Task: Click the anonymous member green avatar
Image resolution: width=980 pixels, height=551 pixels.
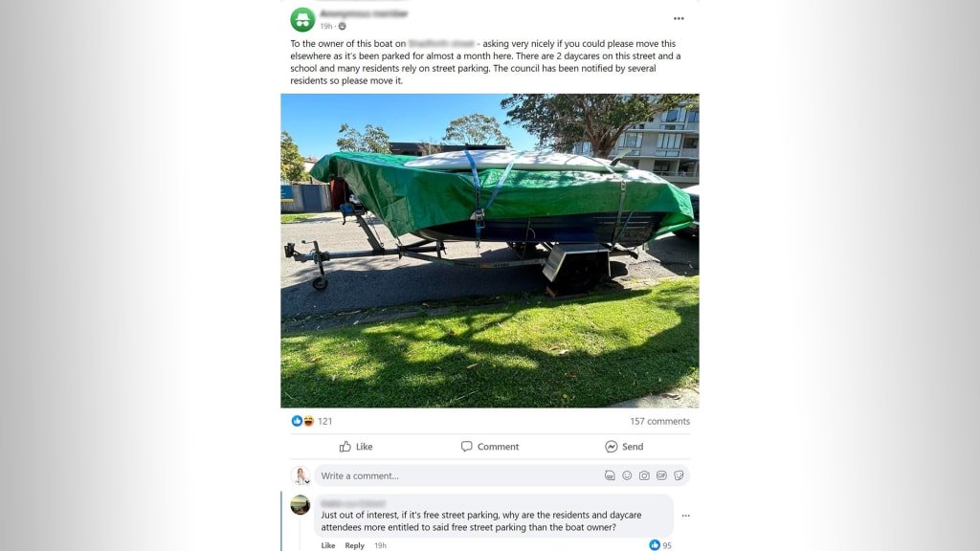Action: (x=302, y=19)
